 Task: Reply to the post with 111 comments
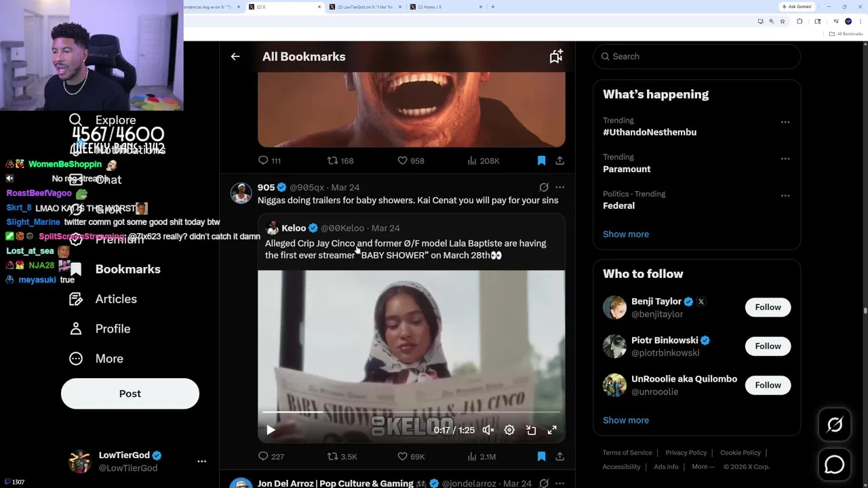click(x=269, y=161)
